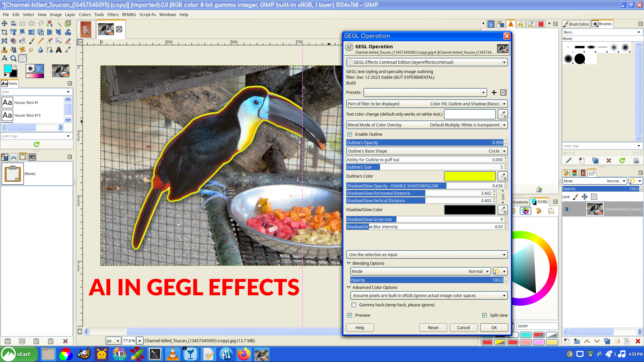Select the Crop tool
644x362 pixels.
click(4, 32)
